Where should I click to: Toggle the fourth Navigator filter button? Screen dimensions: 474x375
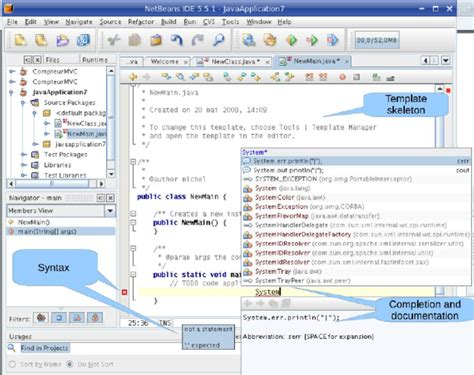tap(95, 318)
